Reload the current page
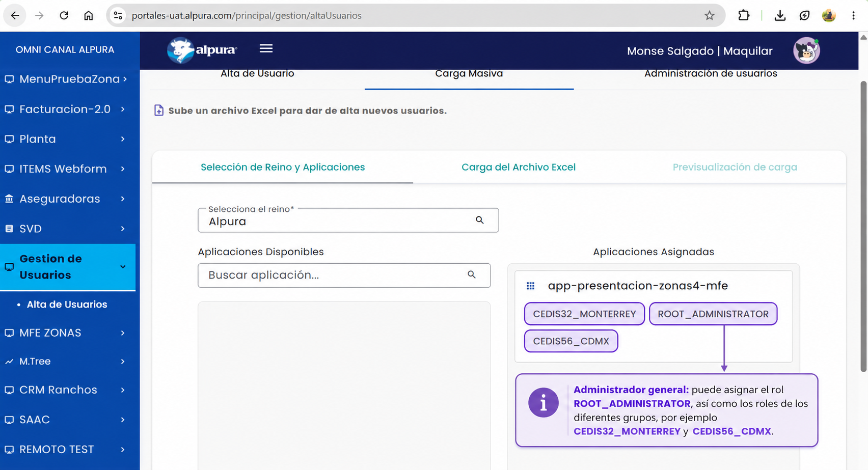Viewport: 868px width, 470px height. [x=64, y=16]
